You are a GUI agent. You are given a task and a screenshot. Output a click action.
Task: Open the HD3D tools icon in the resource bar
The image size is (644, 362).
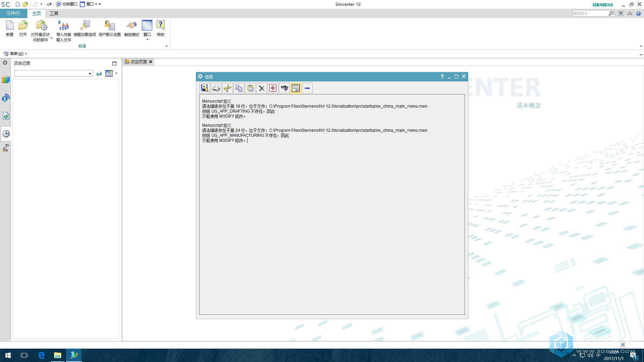[x=6, y=98]
